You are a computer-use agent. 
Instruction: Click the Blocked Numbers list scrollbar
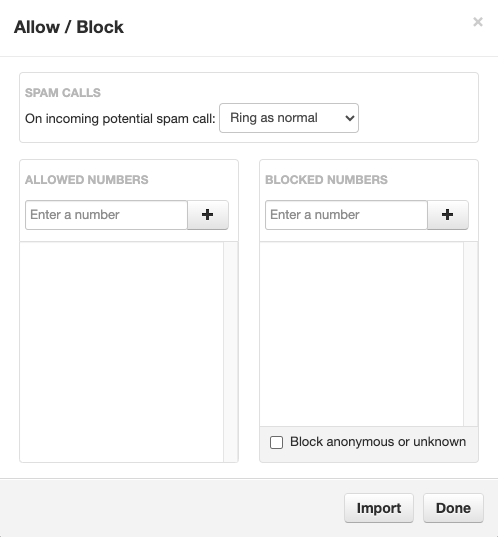[471, 334]
